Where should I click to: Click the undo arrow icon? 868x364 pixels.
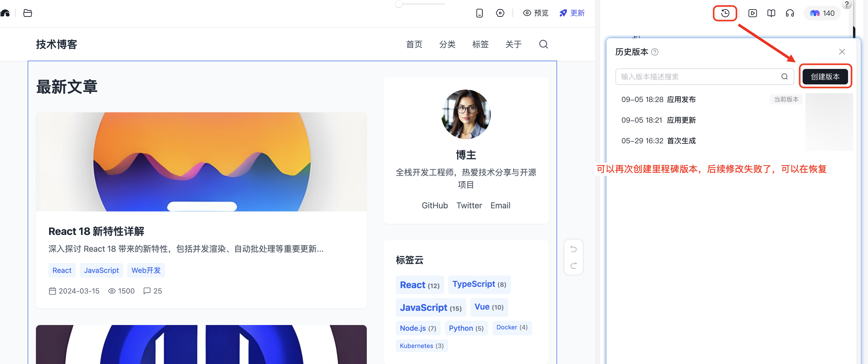point(573,249)
